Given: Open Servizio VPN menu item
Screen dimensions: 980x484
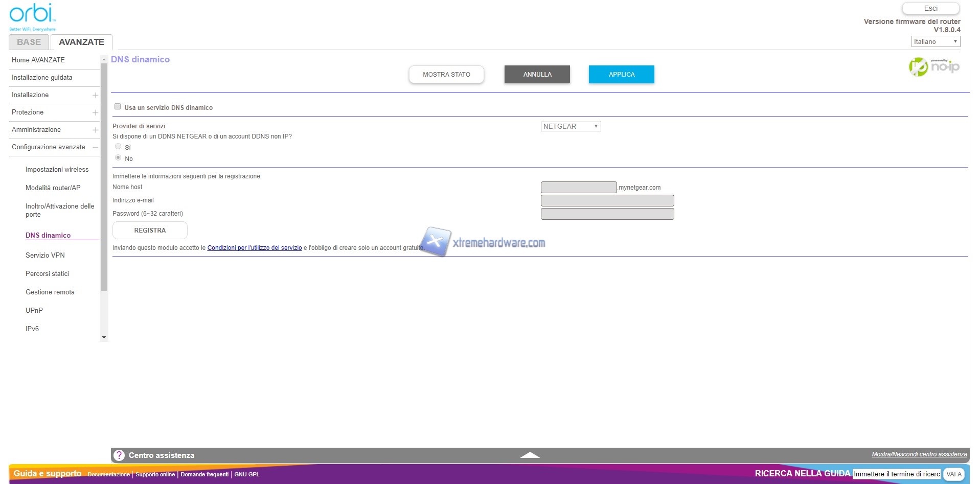Looking at the screenshot, I should pyautogui.click(x=45, y=255).
